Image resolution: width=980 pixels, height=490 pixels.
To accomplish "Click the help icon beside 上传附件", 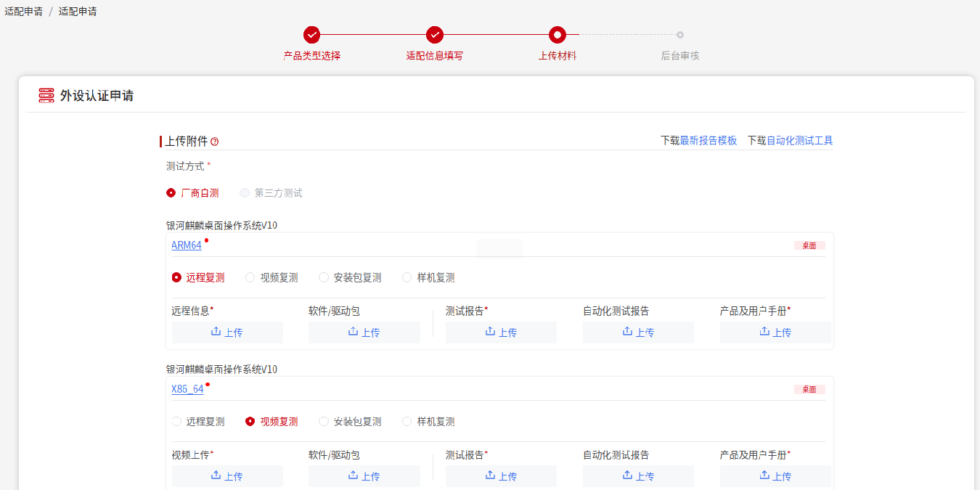I will point(214,142).
